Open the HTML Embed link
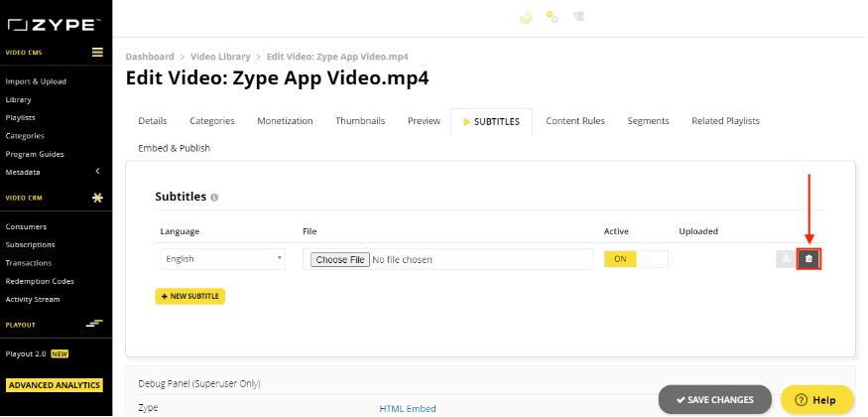The height and width of the screenshot is (417, 868). pos(408,409)
